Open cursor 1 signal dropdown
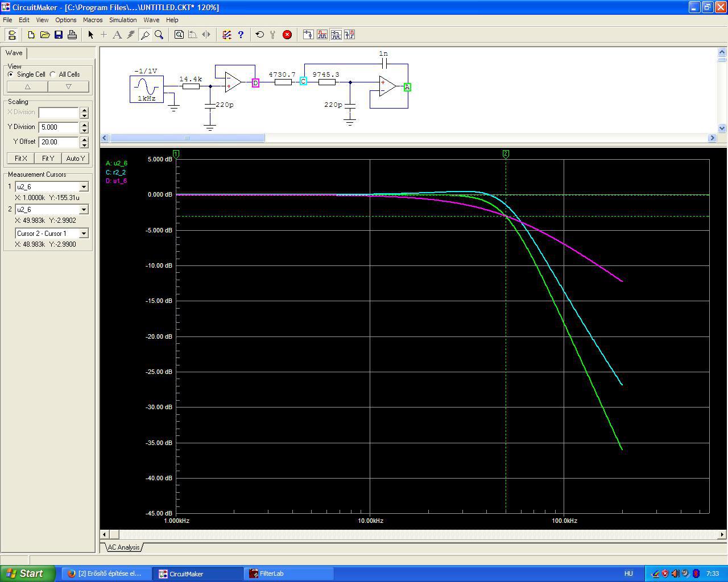The width and height of the screenshot is (728, 582). [x=84, y=187]
